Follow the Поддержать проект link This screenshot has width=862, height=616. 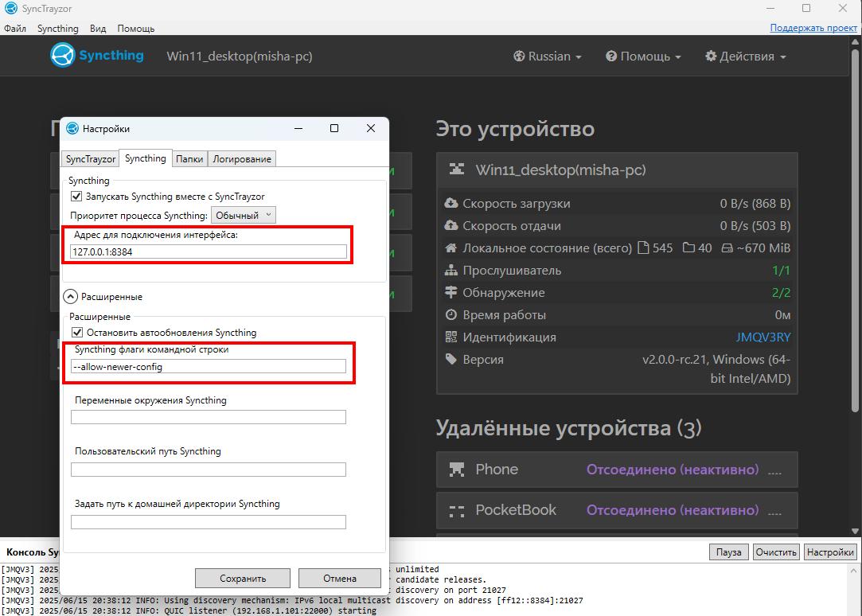[813, 28]
